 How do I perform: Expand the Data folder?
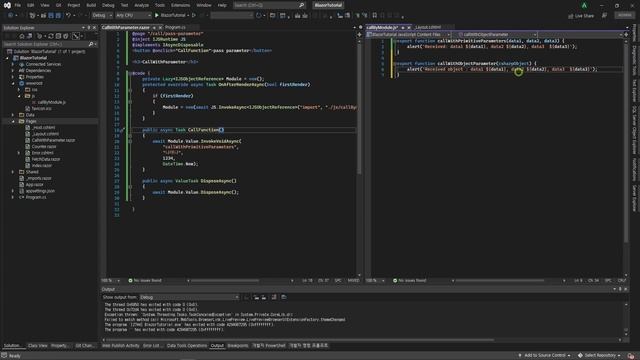[13, 115]
